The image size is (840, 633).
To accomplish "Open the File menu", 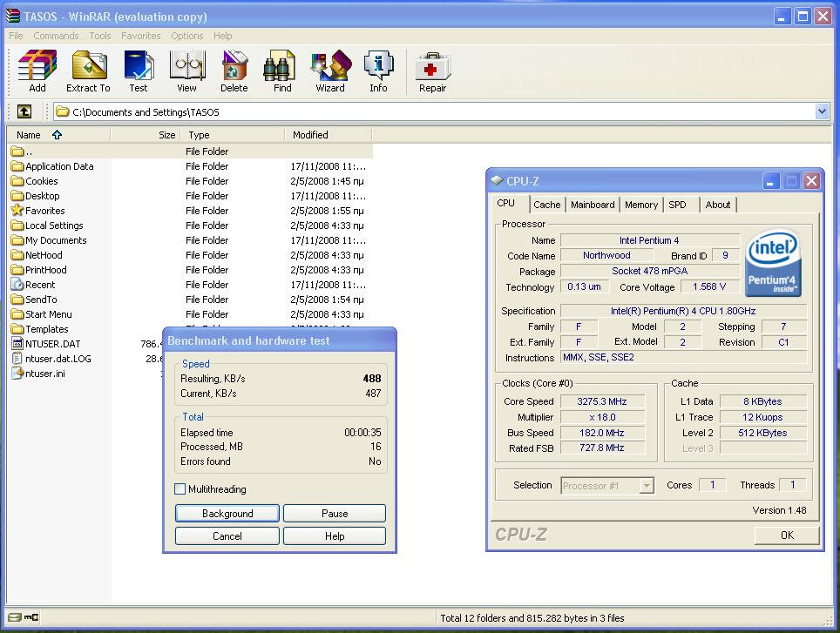I will (16, 36).
